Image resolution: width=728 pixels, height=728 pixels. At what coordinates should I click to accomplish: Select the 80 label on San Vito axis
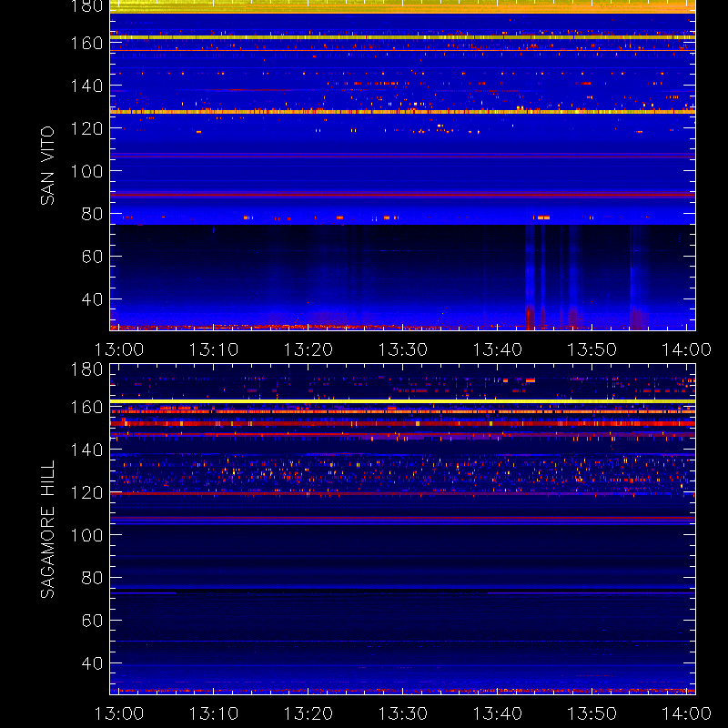pyautogui.click(x=92, y=214)
